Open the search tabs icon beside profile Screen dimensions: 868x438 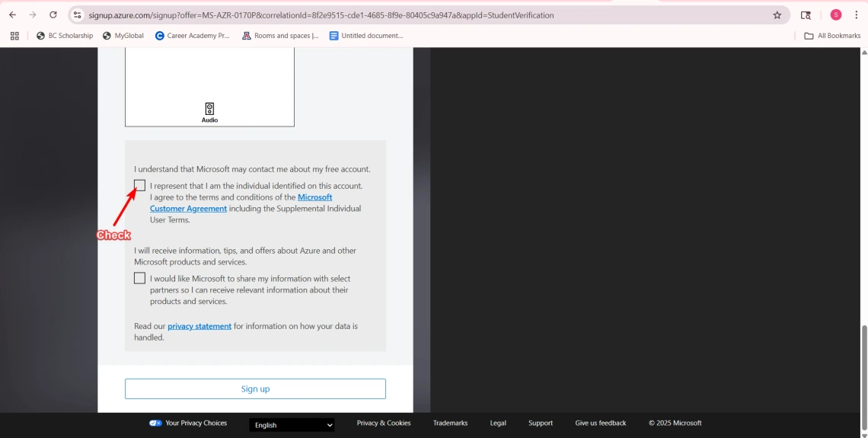click(806, 15)
